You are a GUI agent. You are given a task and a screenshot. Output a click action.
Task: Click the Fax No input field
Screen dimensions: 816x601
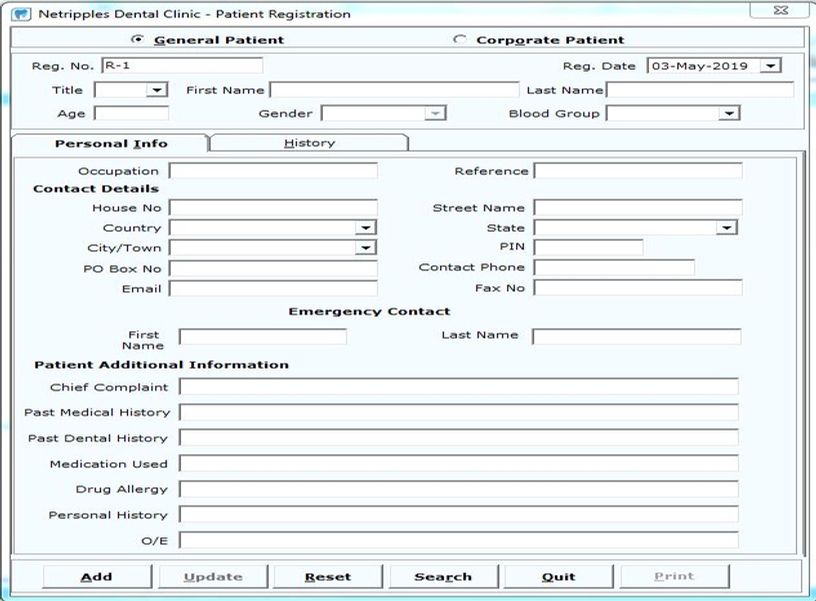click(x=638, y=288)
